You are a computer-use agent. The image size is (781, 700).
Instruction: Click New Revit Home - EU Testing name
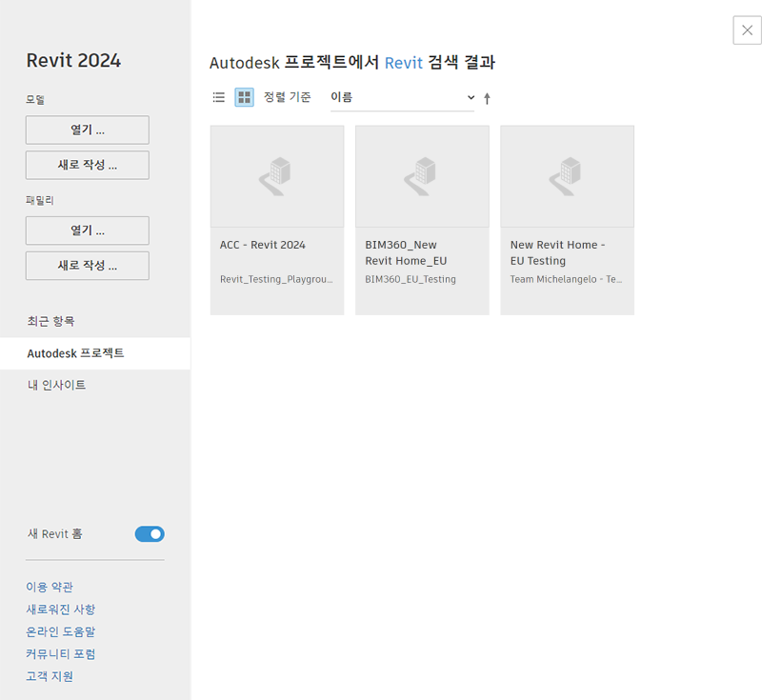click(557, 253)
